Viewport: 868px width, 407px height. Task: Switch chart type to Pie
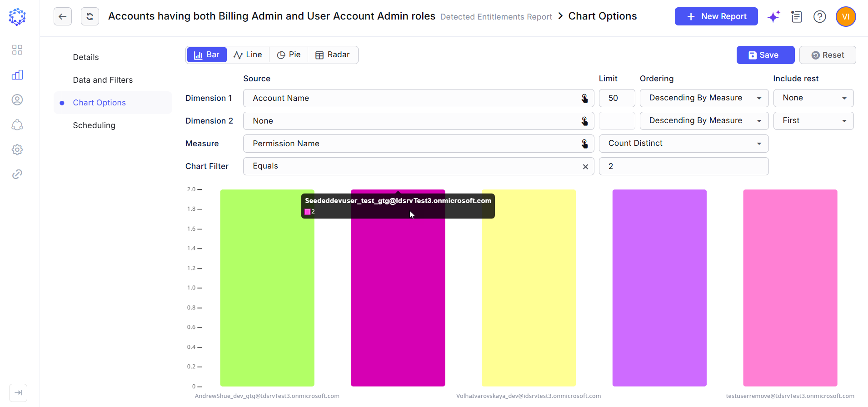click(x=289, y=55)
